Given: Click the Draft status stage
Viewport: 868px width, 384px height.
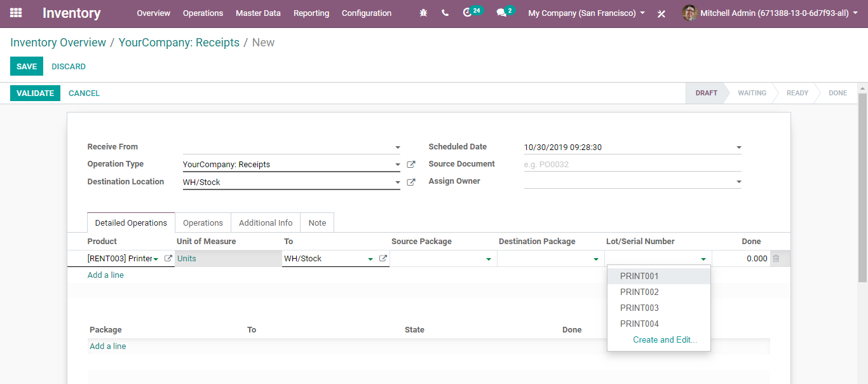Looking at the screenshot, I should [706, 93].
